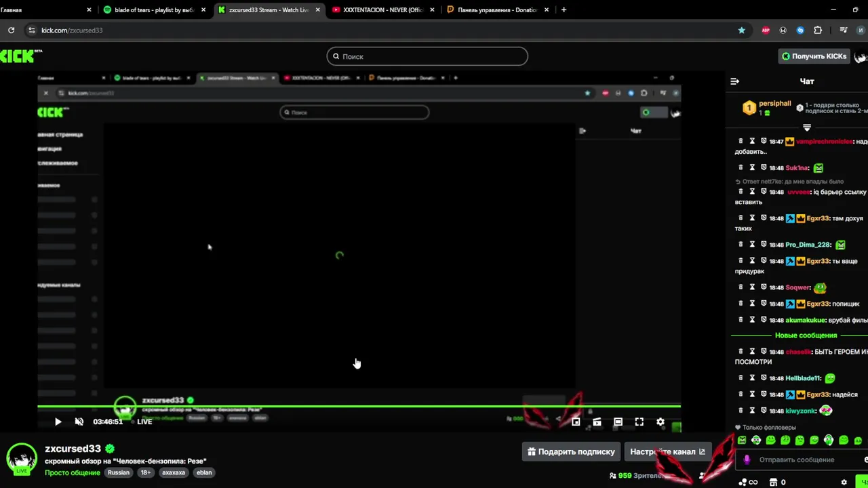Click kiwyzonk's pink-glasses emote
This screenshot has width=868, height=488.
[x=825, y=411]
